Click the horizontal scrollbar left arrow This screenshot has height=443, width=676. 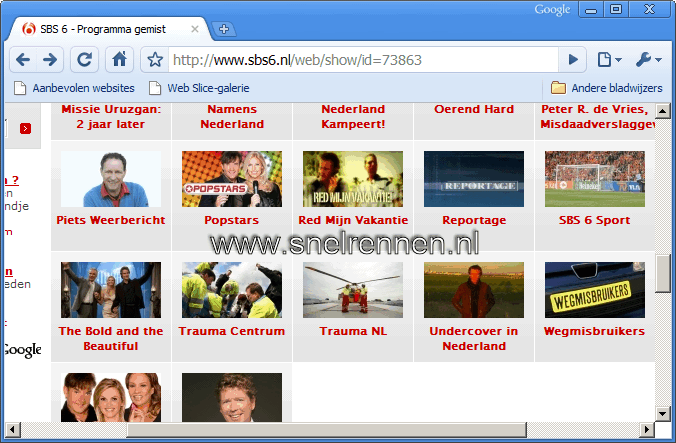(x=12, y=430)
